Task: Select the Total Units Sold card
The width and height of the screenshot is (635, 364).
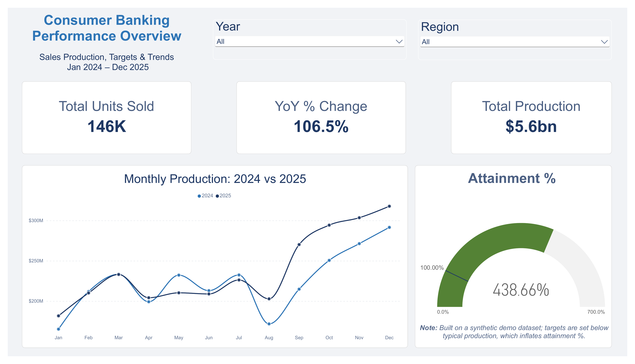Action: click(x=107, y=118)
